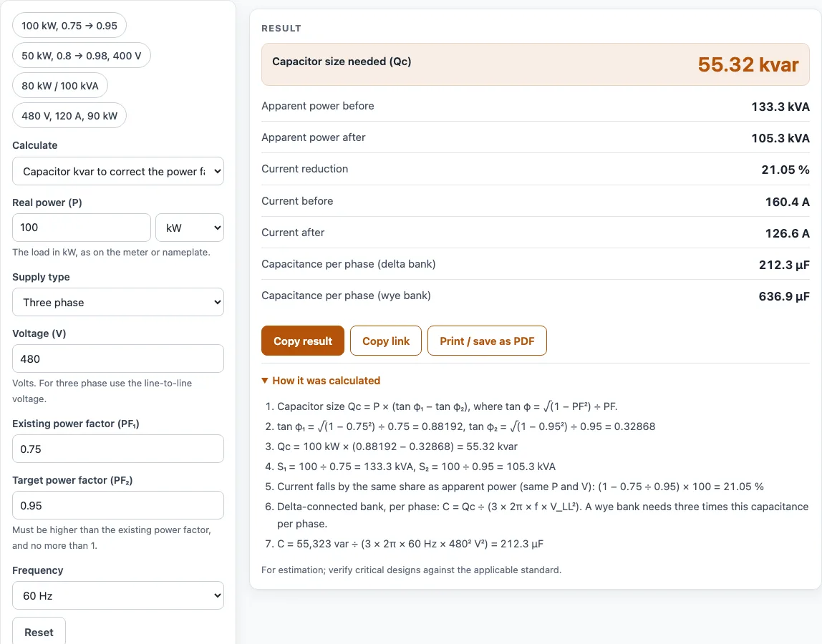This screenshot has height=644, width=822.
Task: Choose the 80 kW / 100 kVA example
Action: (x=59, y=85)
